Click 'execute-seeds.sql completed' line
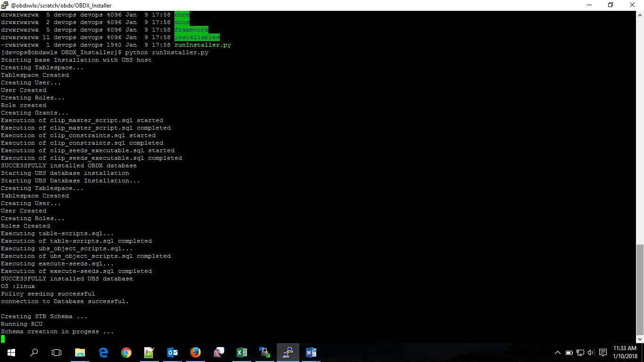The height and width of the screenshot is (362, 644). point(101,271)
